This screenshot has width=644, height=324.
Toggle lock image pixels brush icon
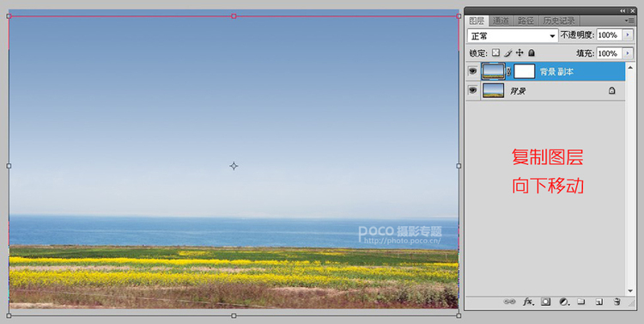tap(508, 53)
